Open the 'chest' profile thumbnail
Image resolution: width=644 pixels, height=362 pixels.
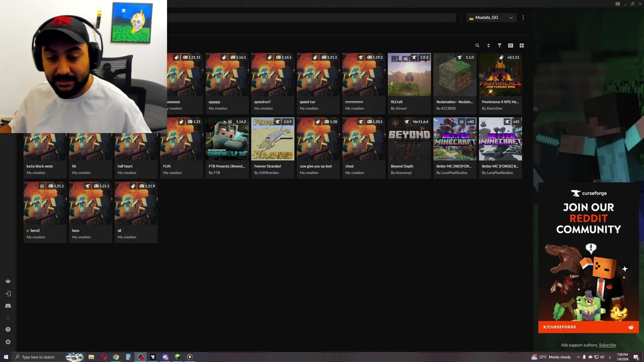coord(364,139)
